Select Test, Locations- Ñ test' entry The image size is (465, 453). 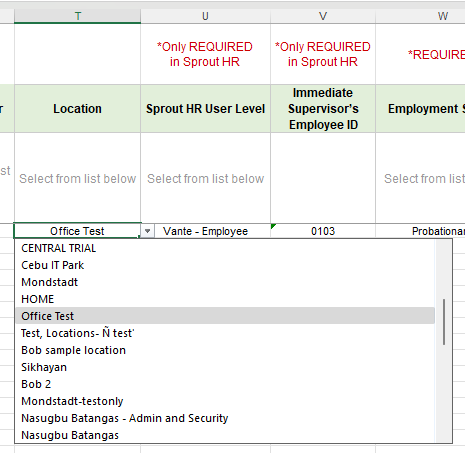[x=225, y=333]
